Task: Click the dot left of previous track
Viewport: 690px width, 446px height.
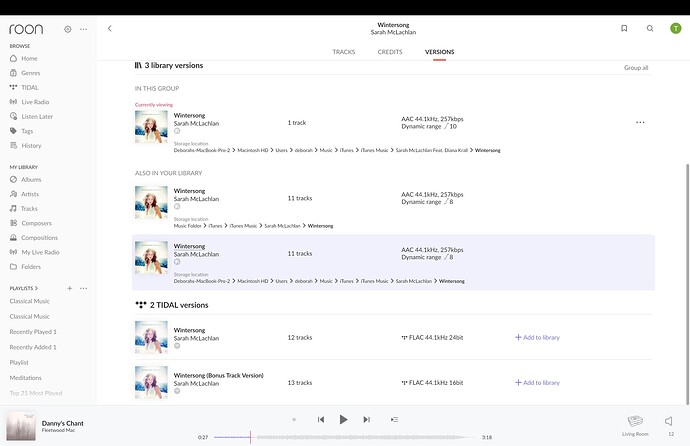Action: [294, 420]
